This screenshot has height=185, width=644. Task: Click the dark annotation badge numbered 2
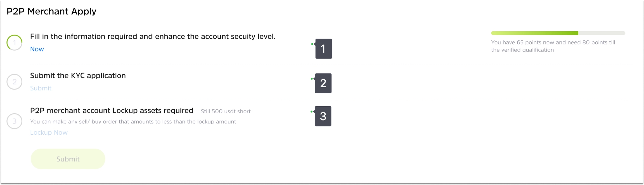click(x=323, y=83)
